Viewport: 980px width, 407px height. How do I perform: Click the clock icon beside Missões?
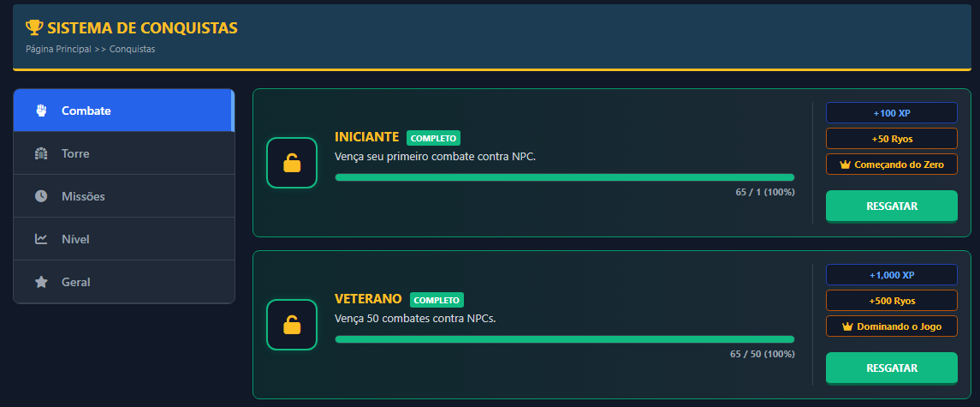pyautogui.click(x=41, y=196)
